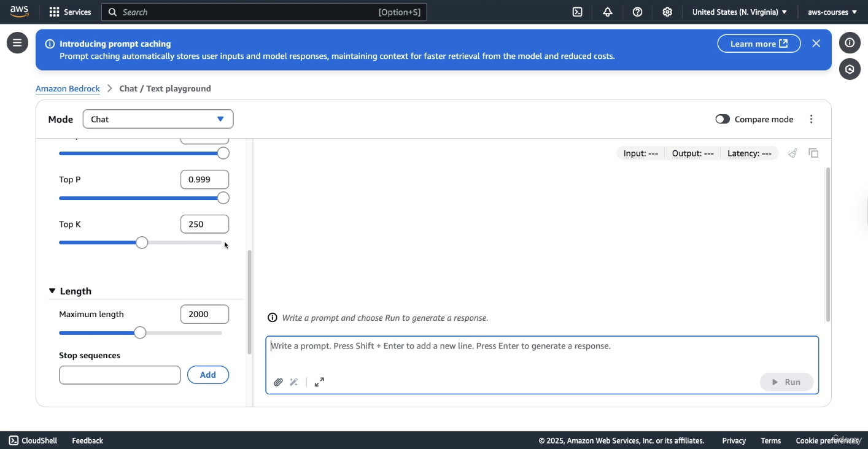Open the info panel icon at right
Image resolution: width=868 pixels, height=449 pixels.
tap(850, 42)
